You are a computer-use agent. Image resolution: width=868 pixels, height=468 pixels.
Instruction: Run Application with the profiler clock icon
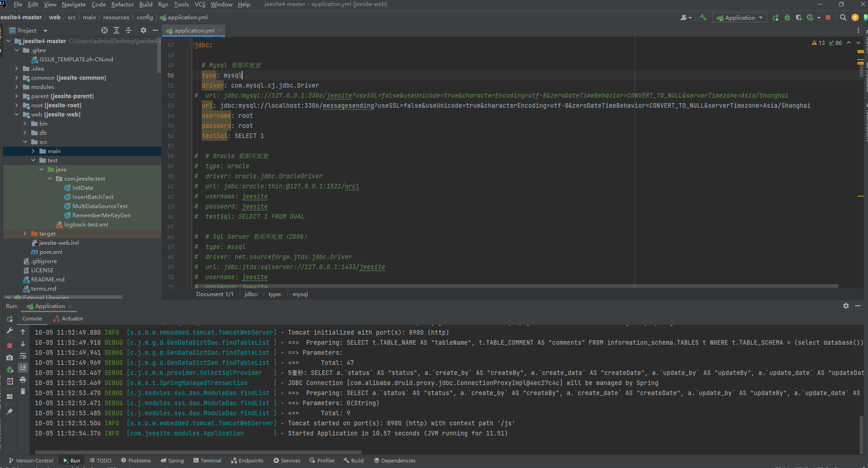810,17
